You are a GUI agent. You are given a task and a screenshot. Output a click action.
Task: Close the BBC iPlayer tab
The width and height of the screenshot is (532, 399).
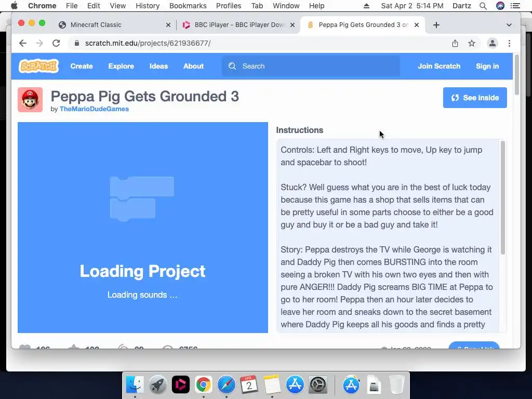coord(292,25)
